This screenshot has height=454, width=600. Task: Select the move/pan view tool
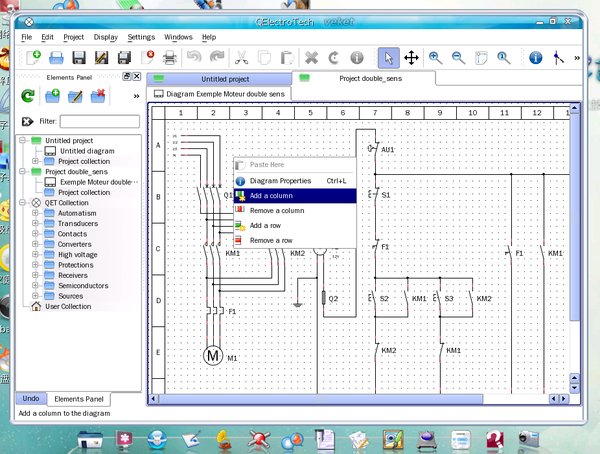point(411,58)
